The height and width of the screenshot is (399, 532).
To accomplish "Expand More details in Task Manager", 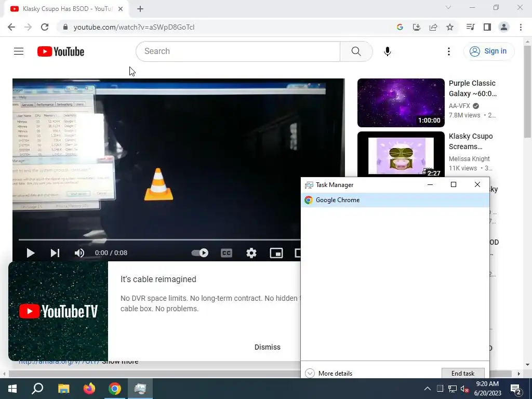I will click(329, 373).
